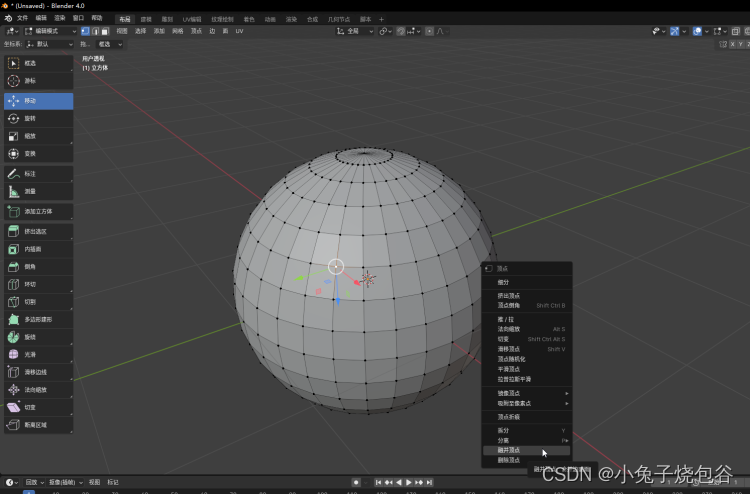Select the Scale (缩放) tool
Image resolution: width=750 pixels, height=494 pixels.
click(38, 136)
